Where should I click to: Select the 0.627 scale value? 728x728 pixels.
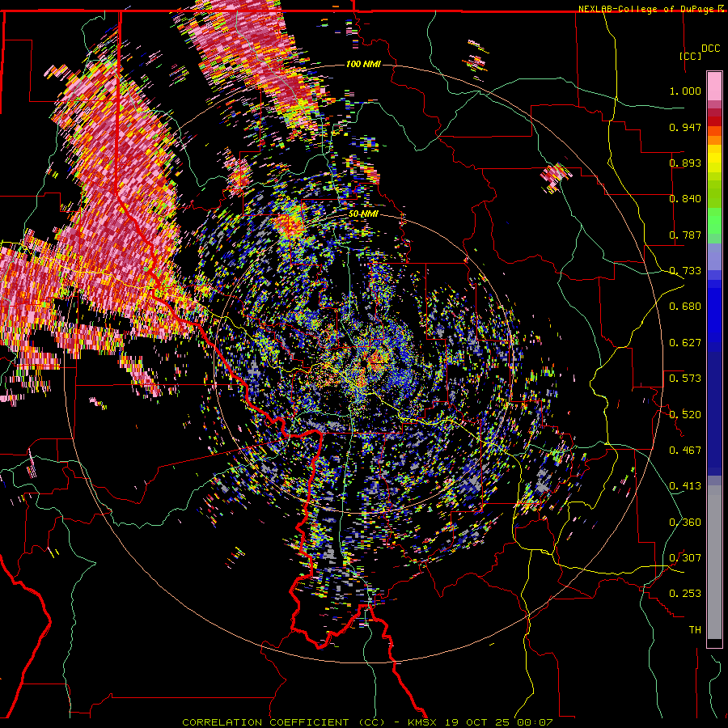point(685,343)
